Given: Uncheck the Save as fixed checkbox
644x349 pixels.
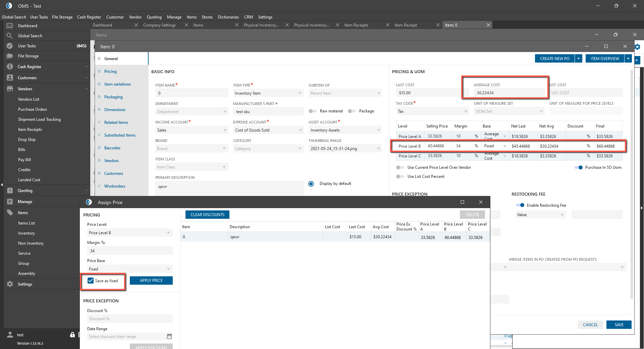Looking at the screenshot, I should [91, 281].
